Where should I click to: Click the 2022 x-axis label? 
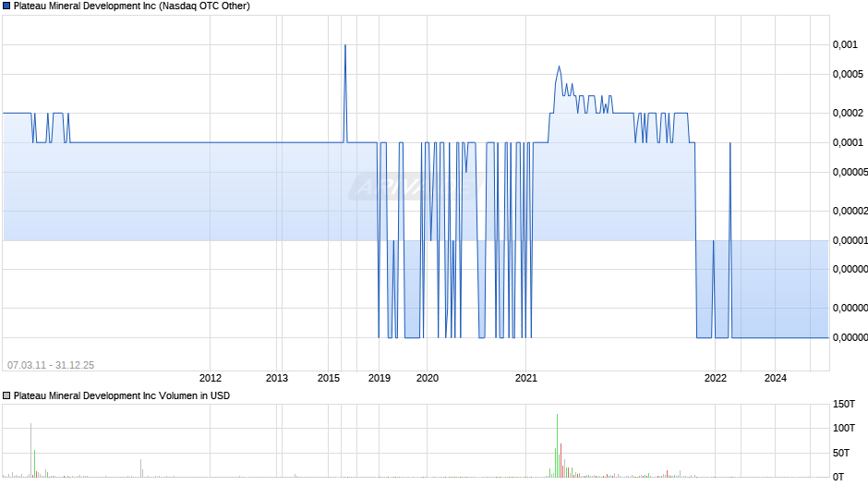tap(716, 378)
